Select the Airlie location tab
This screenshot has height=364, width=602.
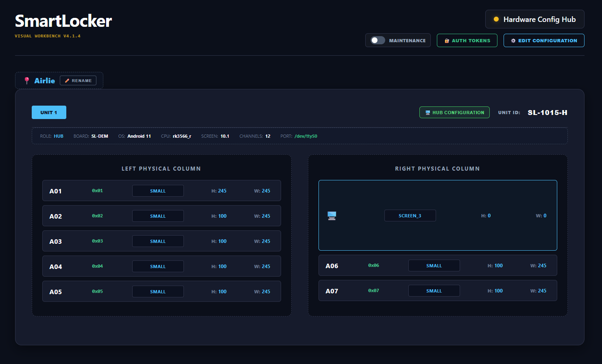tap(44, 80)
